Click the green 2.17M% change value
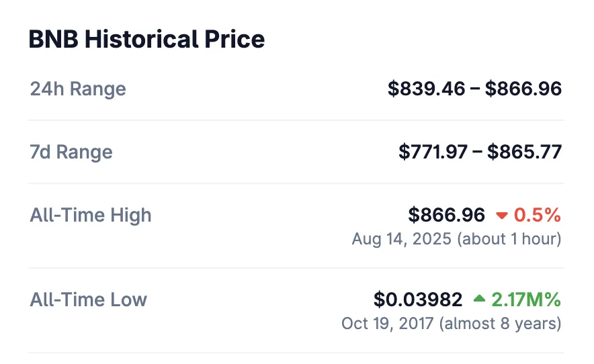This screenshot has height=364, width=594. coord(526,300)
